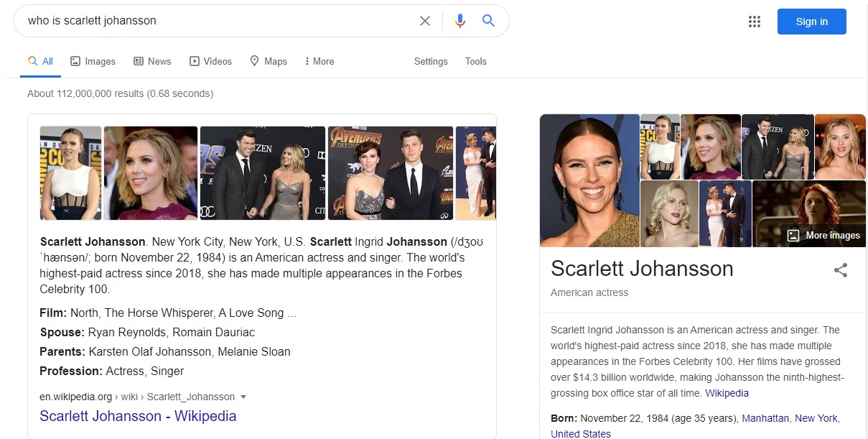The image size is (868, 439).
Task: Click the blue magnifier search icon
Action: pyautogui.click(x=489, y=21)
